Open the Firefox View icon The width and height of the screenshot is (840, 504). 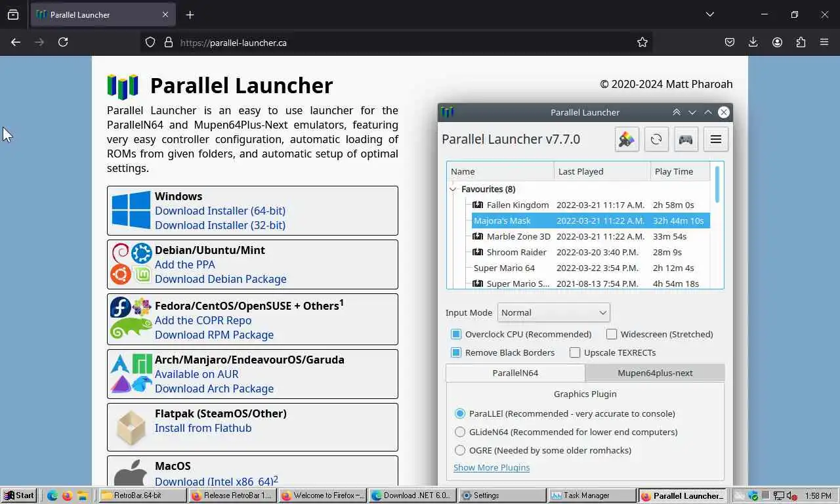click(x=13, y=14)
